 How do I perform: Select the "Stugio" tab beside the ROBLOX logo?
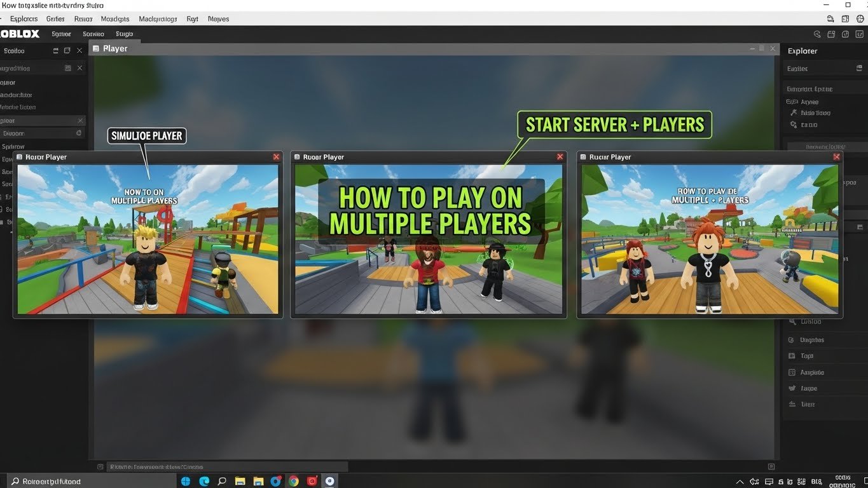pos(125,34)
